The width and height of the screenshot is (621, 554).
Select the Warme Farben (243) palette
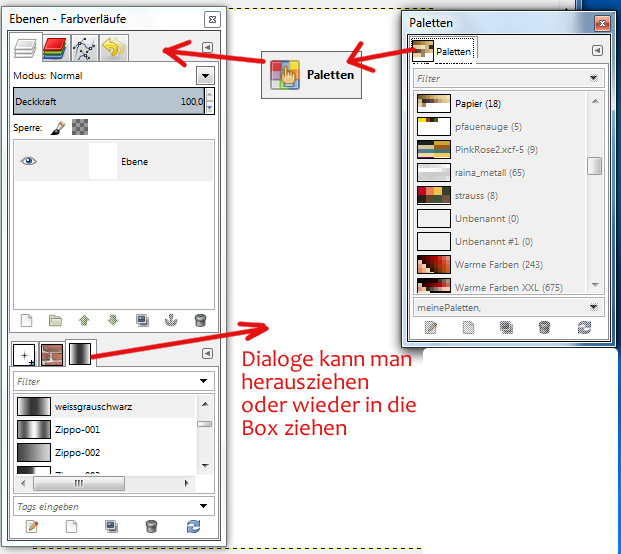(x=501, y=265)
